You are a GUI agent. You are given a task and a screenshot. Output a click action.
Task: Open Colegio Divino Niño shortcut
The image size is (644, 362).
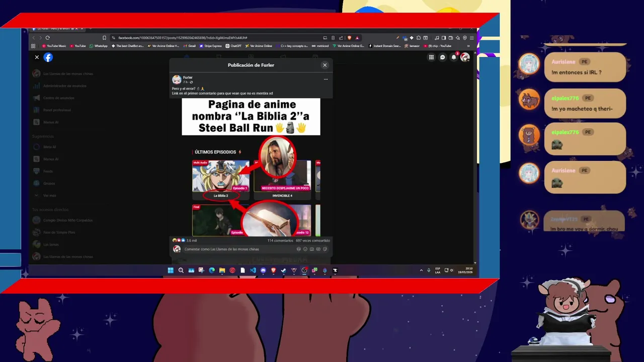[x=63, y=220]
